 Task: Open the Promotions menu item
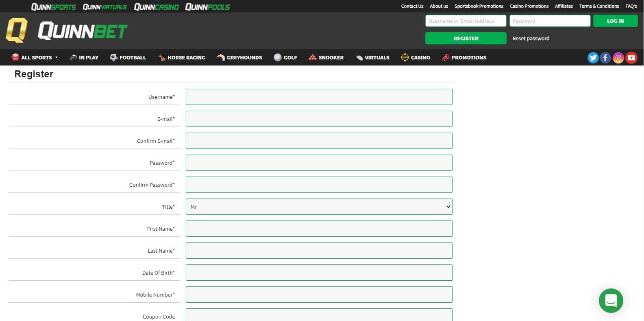coord(464,57)
